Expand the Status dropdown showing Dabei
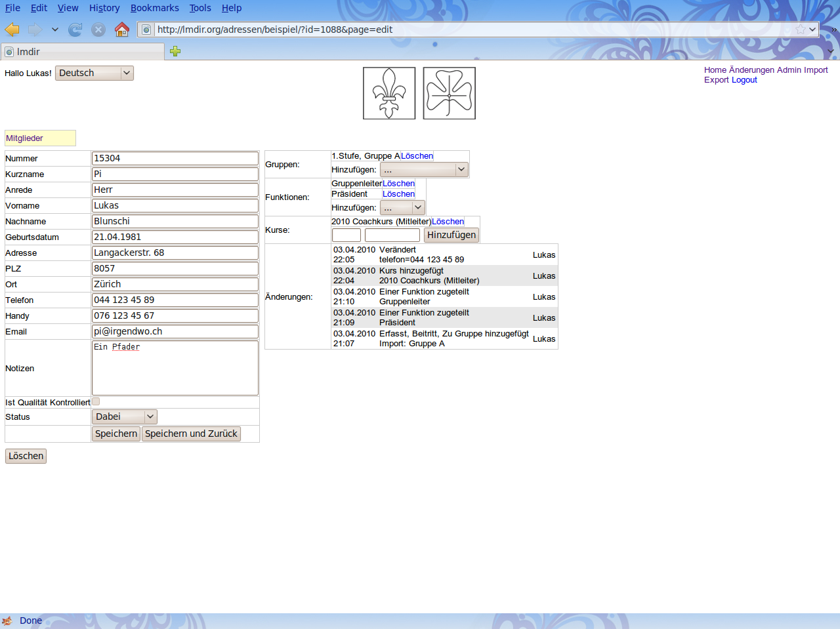This screenshot has height=629, width=840. (x=125, y=416)
